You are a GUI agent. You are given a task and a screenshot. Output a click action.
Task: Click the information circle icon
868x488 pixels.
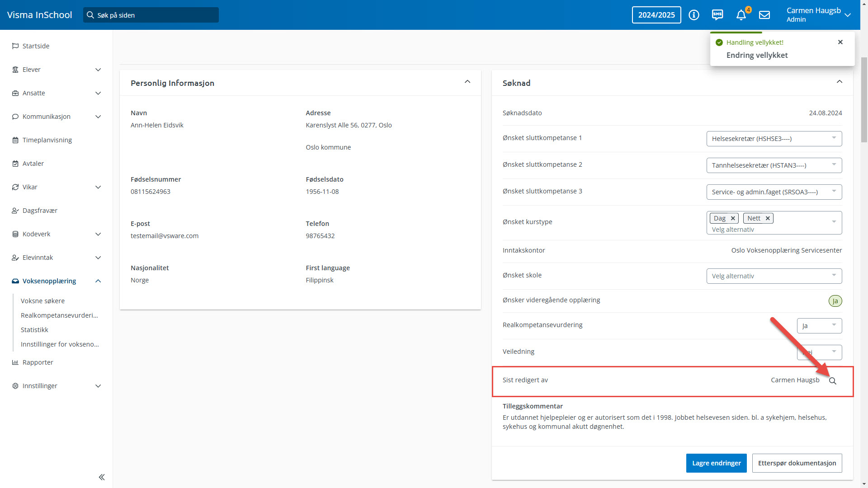tap(694, 15)
